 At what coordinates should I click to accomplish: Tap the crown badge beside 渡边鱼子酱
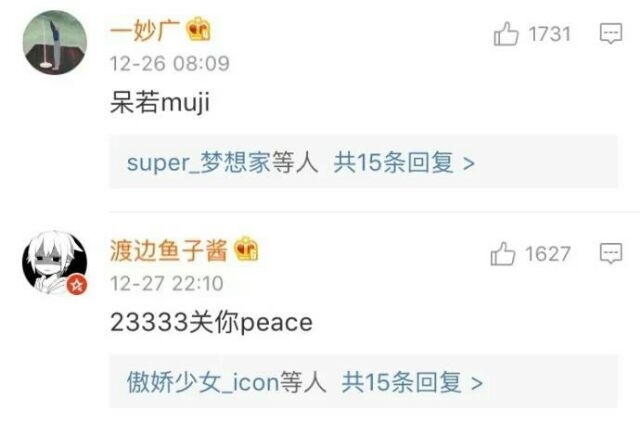coord(246,249)
